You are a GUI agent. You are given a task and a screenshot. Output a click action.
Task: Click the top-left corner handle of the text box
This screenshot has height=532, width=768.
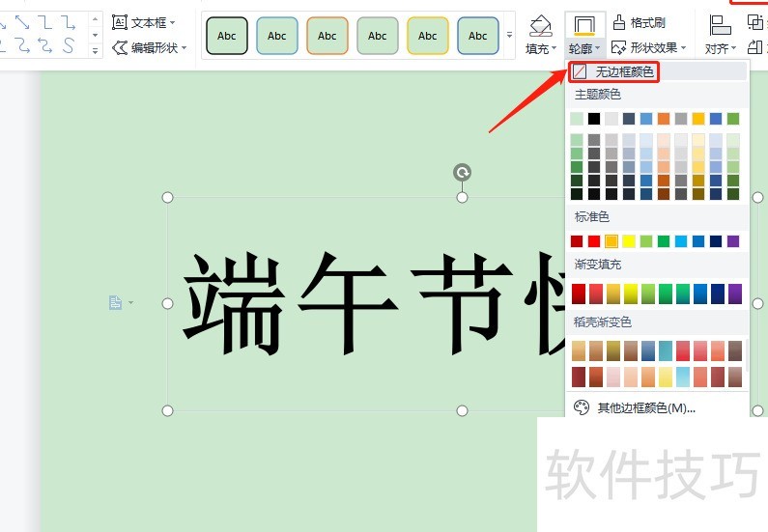pos(167,197)
